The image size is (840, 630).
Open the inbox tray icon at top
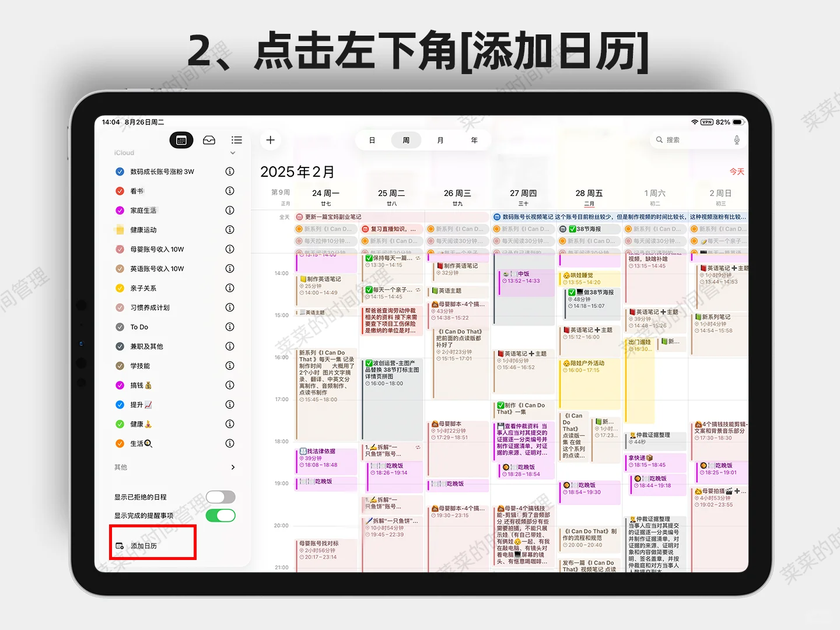click(209, 140)
